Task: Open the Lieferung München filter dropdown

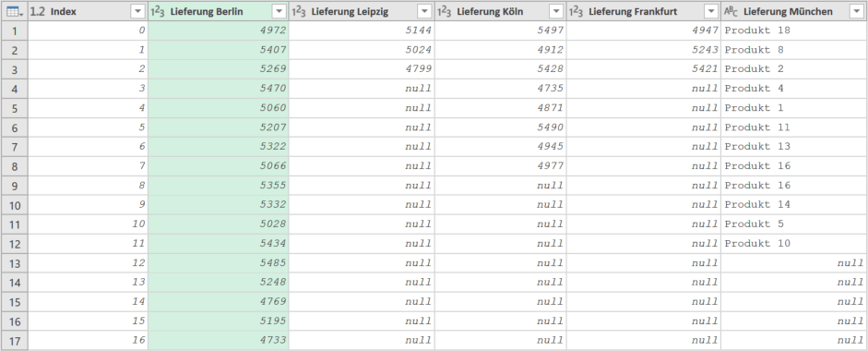Action: pyautogui.click(x=855, y=12)
